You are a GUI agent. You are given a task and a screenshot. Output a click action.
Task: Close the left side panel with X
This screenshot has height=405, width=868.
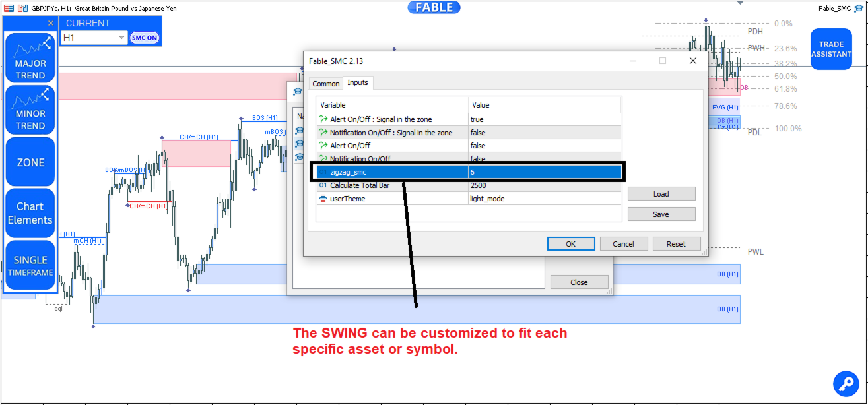tap(51, 23)
